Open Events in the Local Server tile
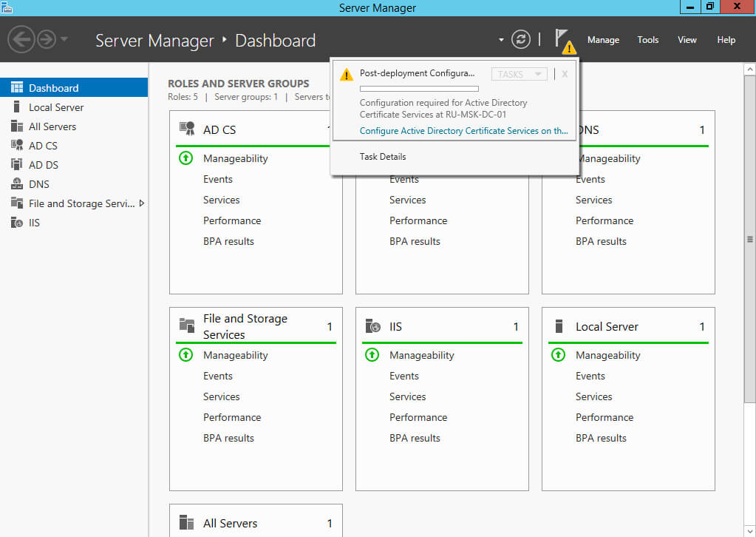This screenshot has height=537, width=756. tap(590, 376)
